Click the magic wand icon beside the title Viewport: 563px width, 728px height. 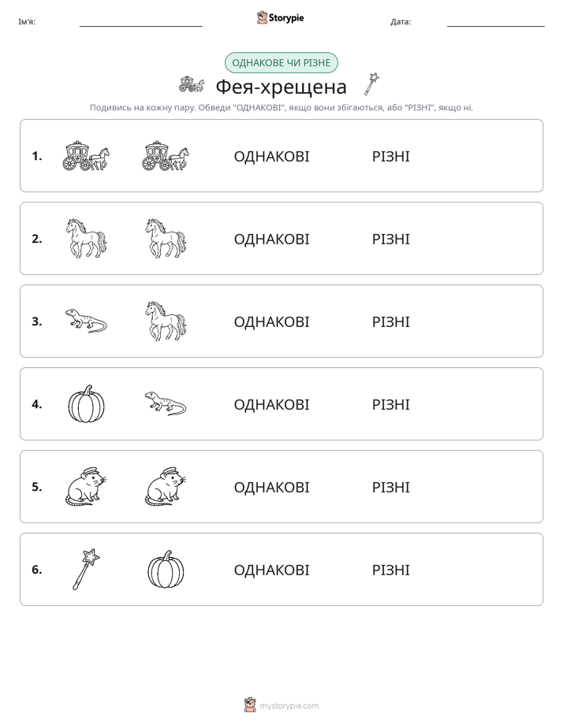(x=371, y=84)
